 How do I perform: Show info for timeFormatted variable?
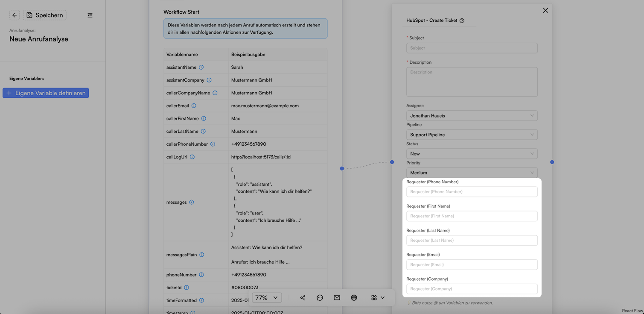click(x=201, y=301)
